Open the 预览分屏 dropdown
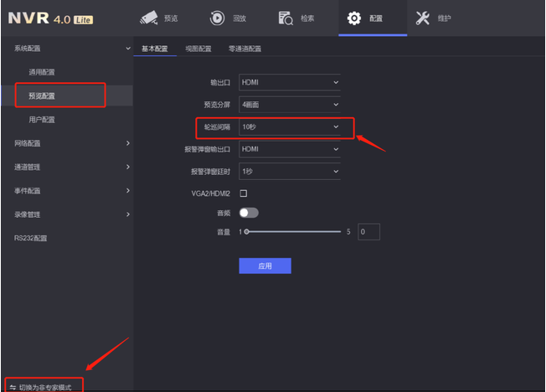Image resolution: width=546 pixels, height=392 pixels. pyautogui.click(x=290, y=105)
